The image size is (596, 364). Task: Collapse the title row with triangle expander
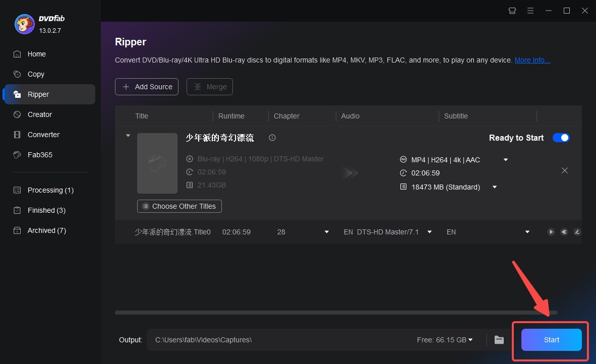[128, 136]
